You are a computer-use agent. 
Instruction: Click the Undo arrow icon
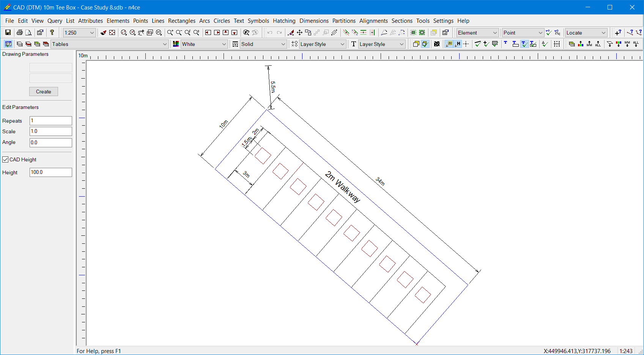(270, 33)
